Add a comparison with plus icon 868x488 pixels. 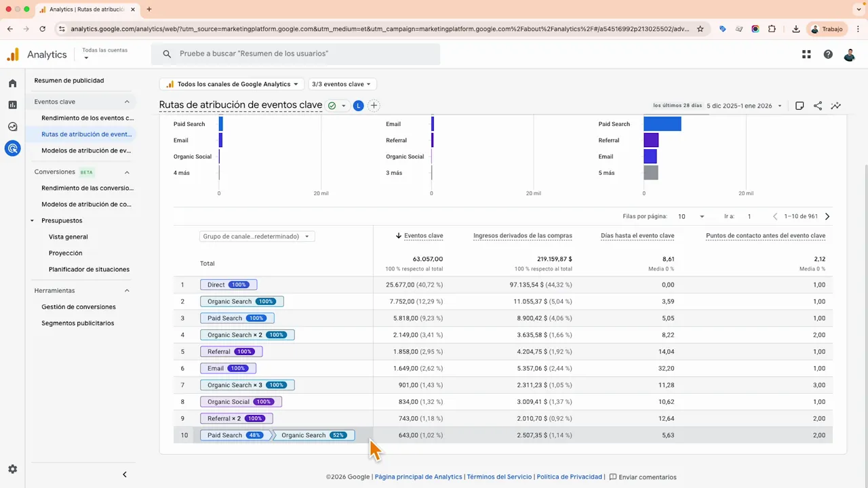[x=374, y=106]
